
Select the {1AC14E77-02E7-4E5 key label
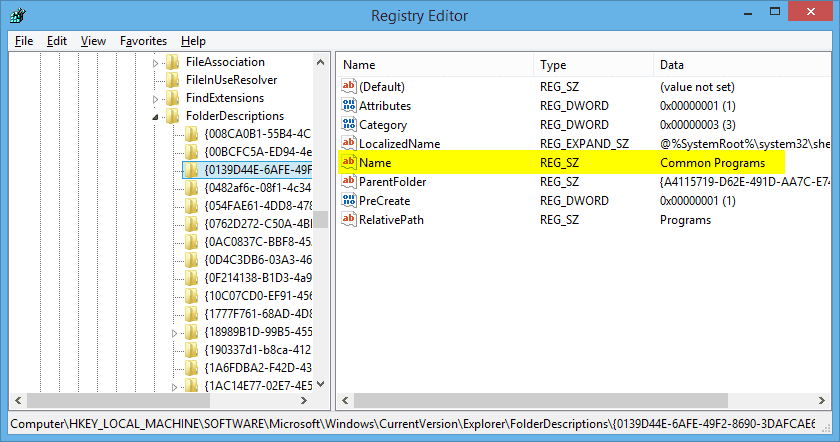[258, 386]
